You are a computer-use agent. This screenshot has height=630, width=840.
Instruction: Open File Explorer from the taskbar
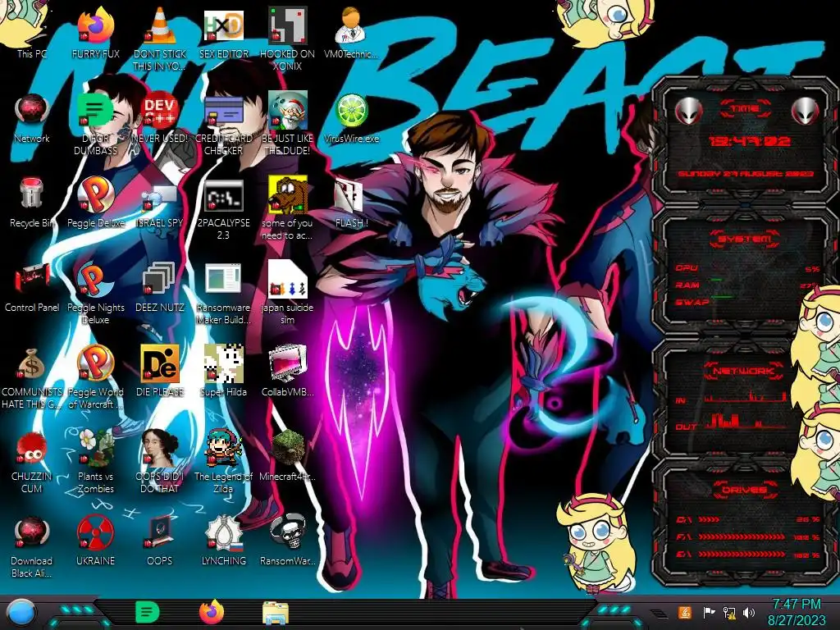pyautogui.click(x=276, y=613)
